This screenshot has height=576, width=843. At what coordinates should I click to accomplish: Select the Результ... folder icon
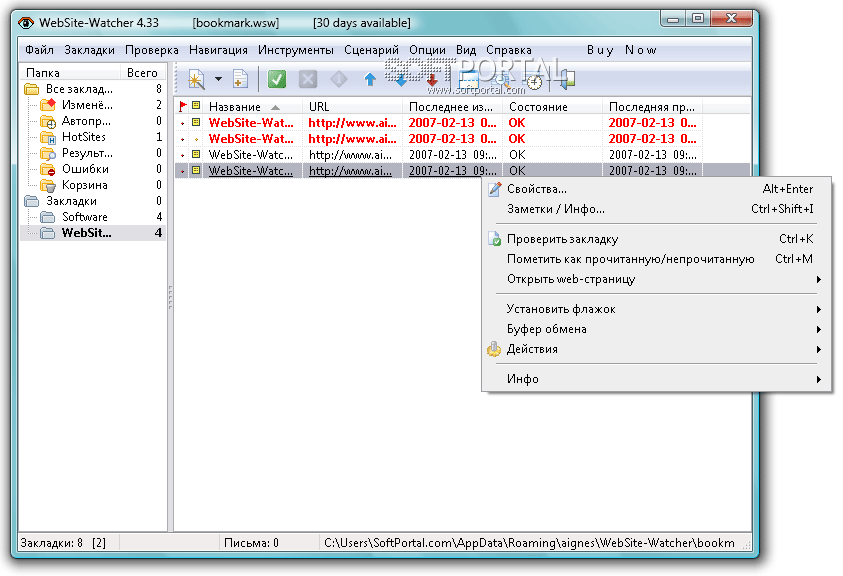(x=48, y=153)
